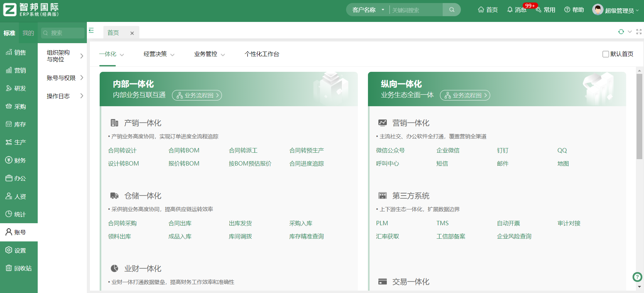
Task: Open the 帮助 help menu
Action: [x=574, y=10]
